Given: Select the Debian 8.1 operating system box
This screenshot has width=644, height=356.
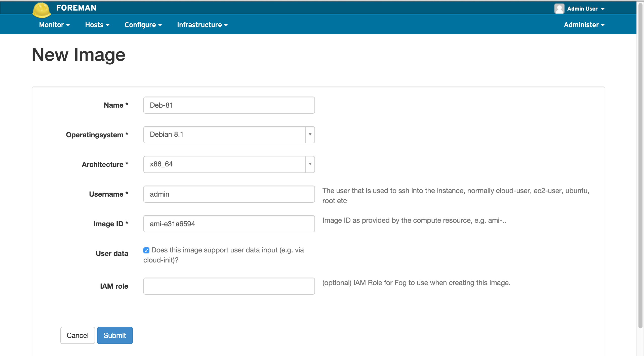Looking at the screenshot, I should 224,135.
